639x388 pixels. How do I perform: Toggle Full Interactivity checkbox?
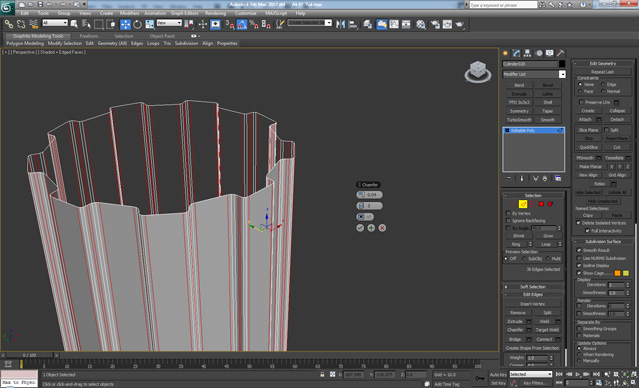(587, 231)
